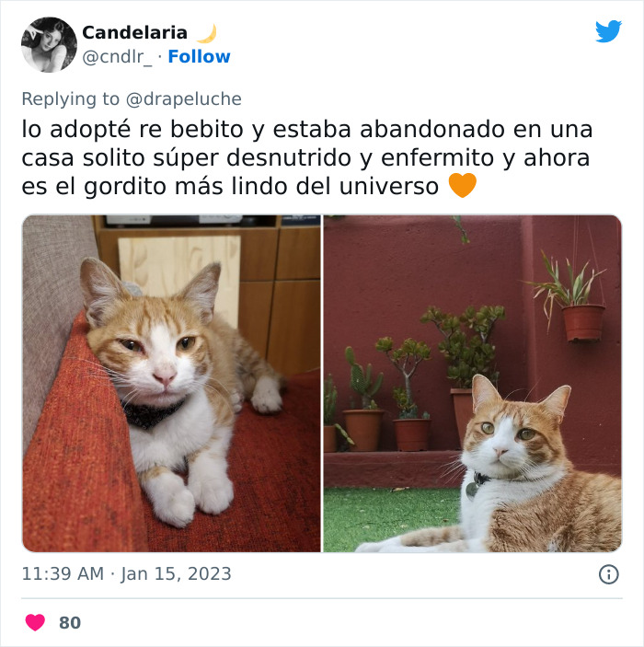This screenshot has height=647, width=644.
Task: Open the @drapeluche reply mention
Action: click(x=183, y=99)
